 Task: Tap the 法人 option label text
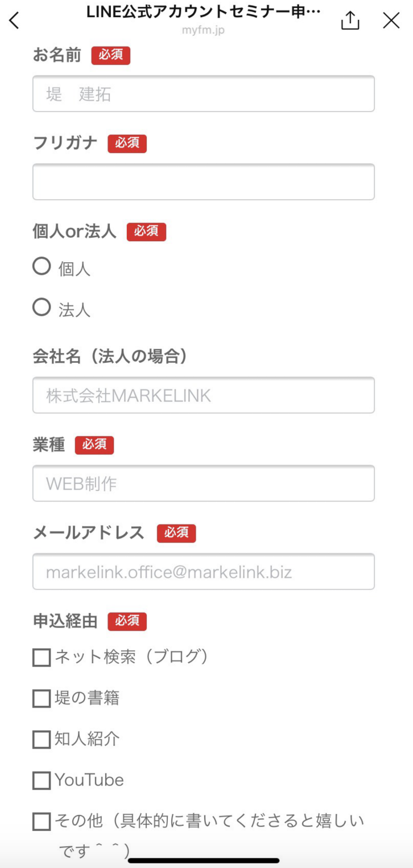pyautogui.click(x=75, y=310)
